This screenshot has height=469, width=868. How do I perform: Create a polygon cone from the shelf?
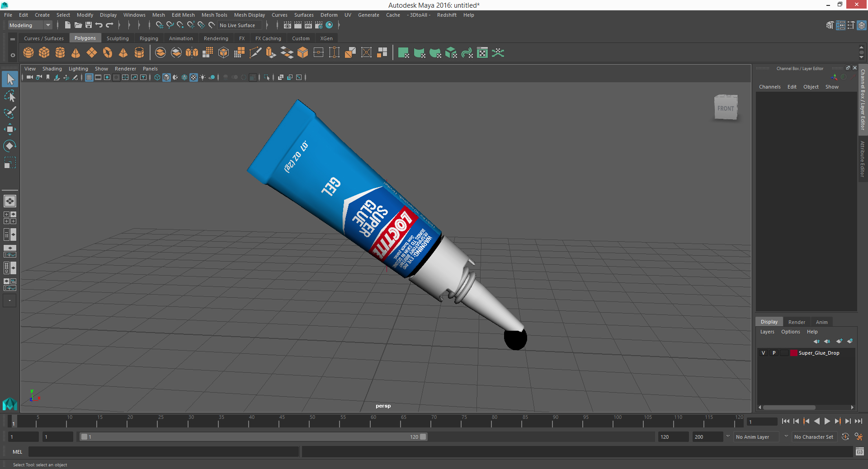76,53
